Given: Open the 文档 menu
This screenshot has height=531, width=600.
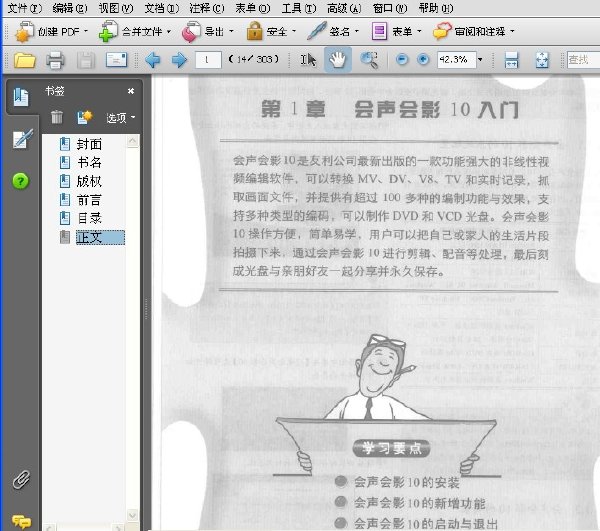Looking at the screenshot, I should click(x=161, y=8).
